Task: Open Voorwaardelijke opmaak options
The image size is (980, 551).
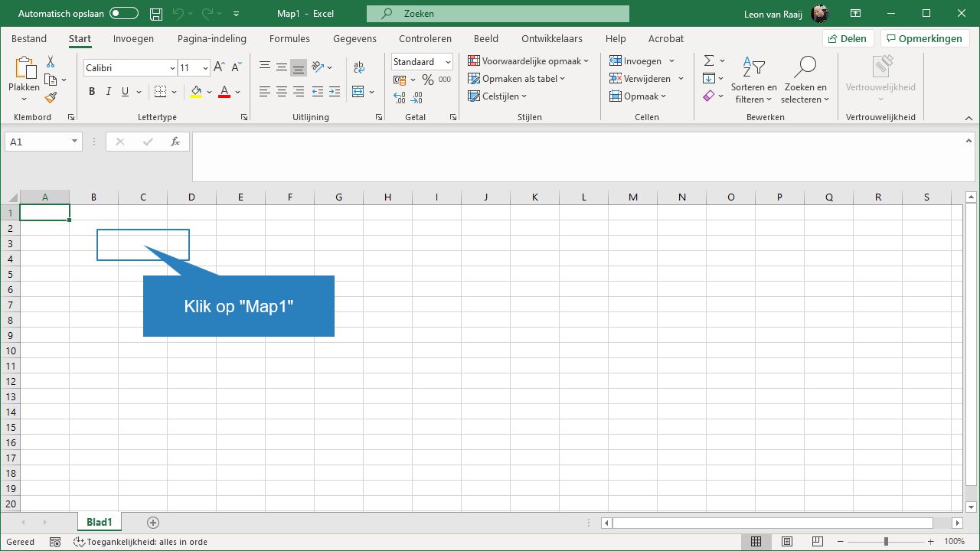Action: (x=528, y=60)
